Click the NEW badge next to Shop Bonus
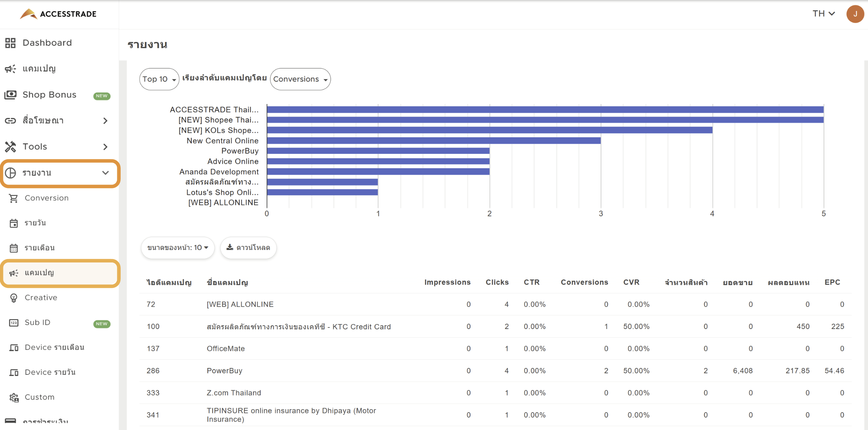 102,96
